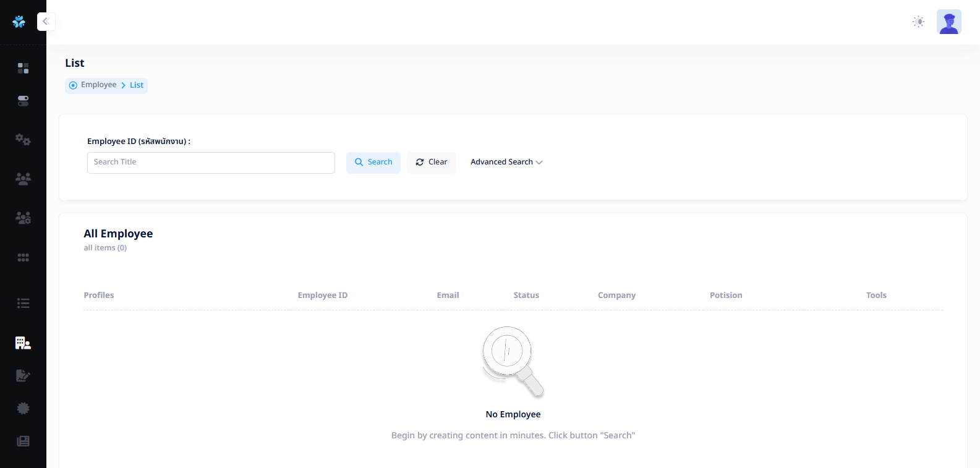Open the document edit sidebar icon
980x468 pixels.
[x=23, y=375]
